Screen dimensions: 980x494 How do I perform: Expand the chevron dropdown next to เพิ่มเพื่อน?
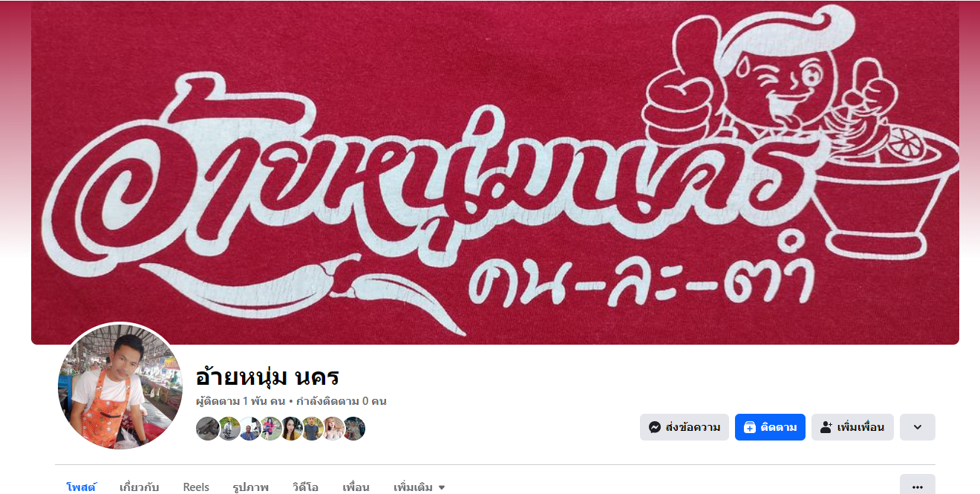click(x=918, y=427)
